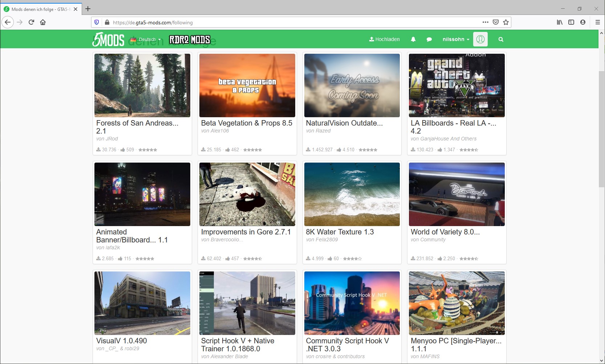
Task: Go back with the browser back arrow
Action: click(8, 22)
